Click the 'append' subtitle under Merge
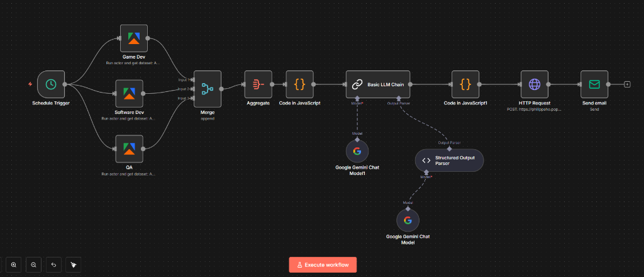 [x=208, y=118]
